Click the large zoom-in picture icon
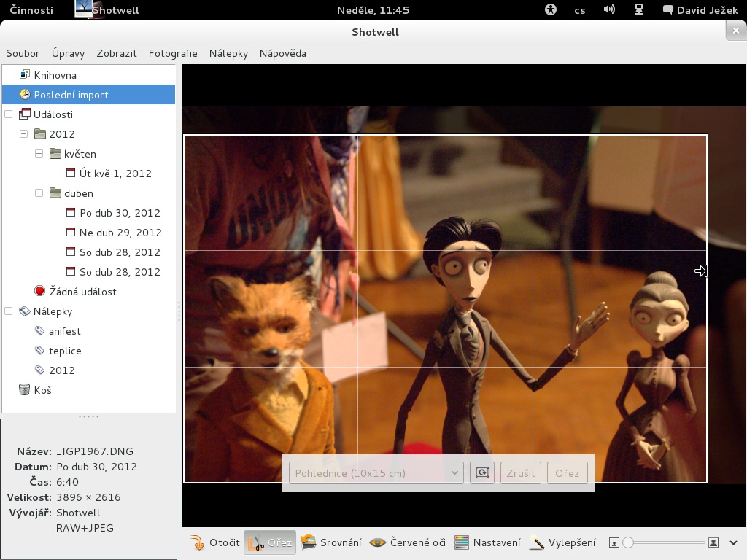This screenshot has height=560, width=747. point(713,542)
